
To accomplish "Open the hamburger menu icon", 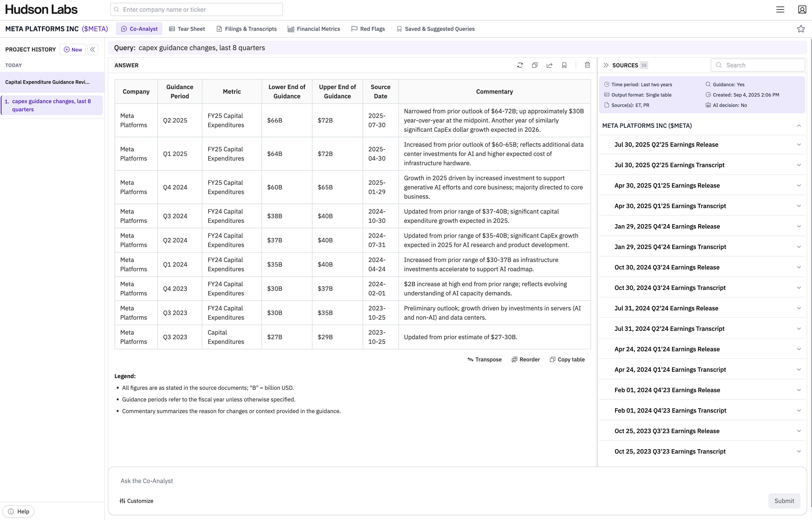I will pos(780,9).
